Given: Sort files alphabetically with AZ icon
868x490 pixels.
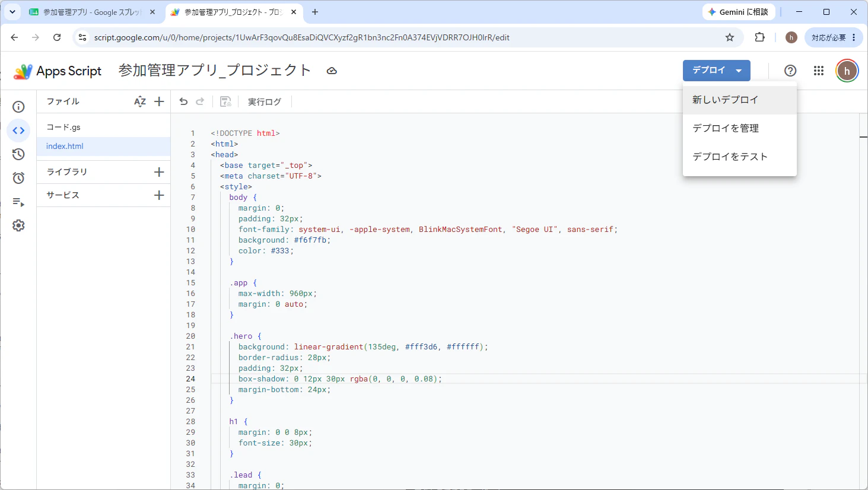Looking at the screenshot, I should 140,101.
